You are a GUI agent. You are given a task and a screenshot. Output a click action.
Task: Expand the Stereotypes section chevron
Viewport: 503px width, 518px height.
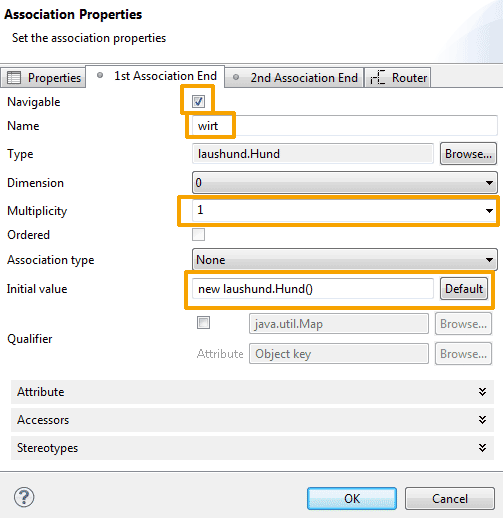tap(482, 448)
